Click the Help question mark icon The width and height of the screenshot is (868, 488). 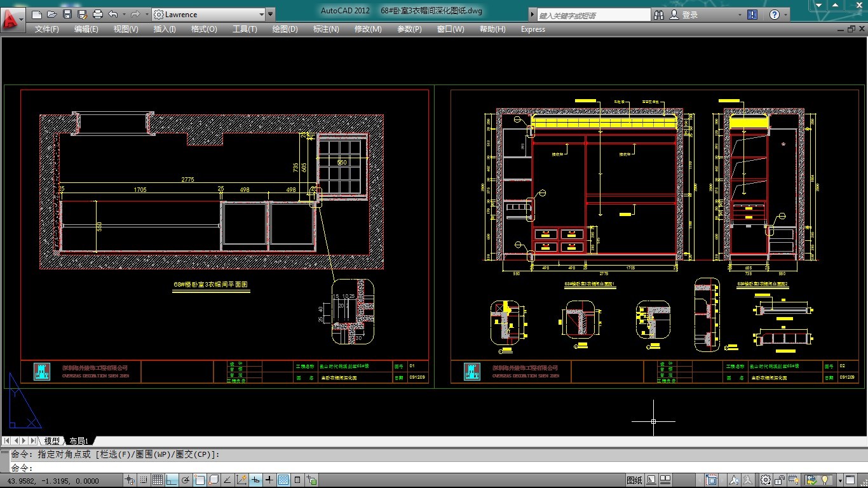(x=774, y=15)
